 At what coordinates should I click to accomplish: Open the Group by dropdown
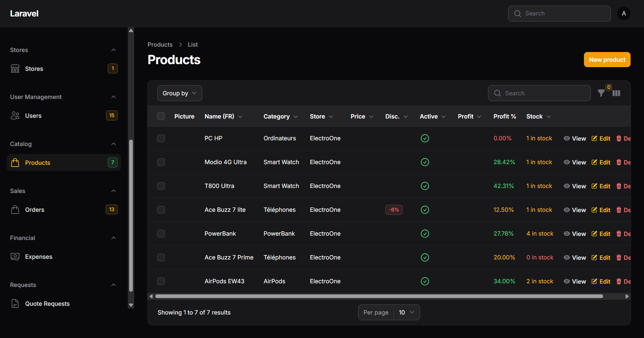(179, 93)
